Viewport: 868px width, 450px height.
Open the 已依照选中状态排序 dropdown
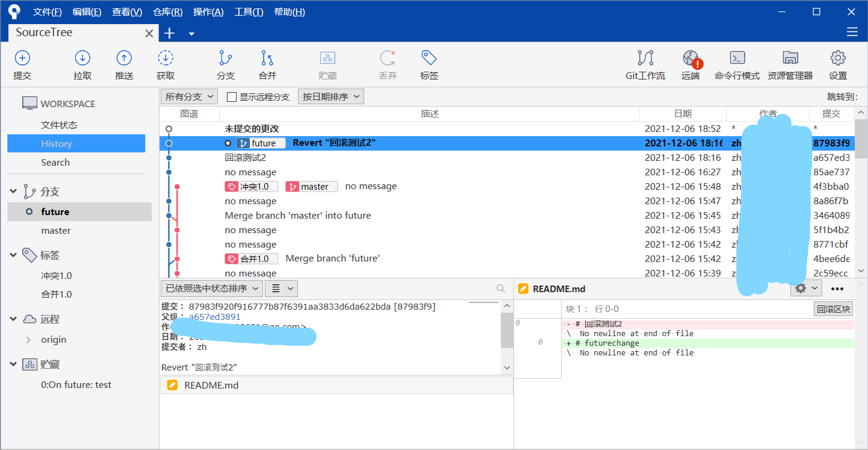[212, 288]
